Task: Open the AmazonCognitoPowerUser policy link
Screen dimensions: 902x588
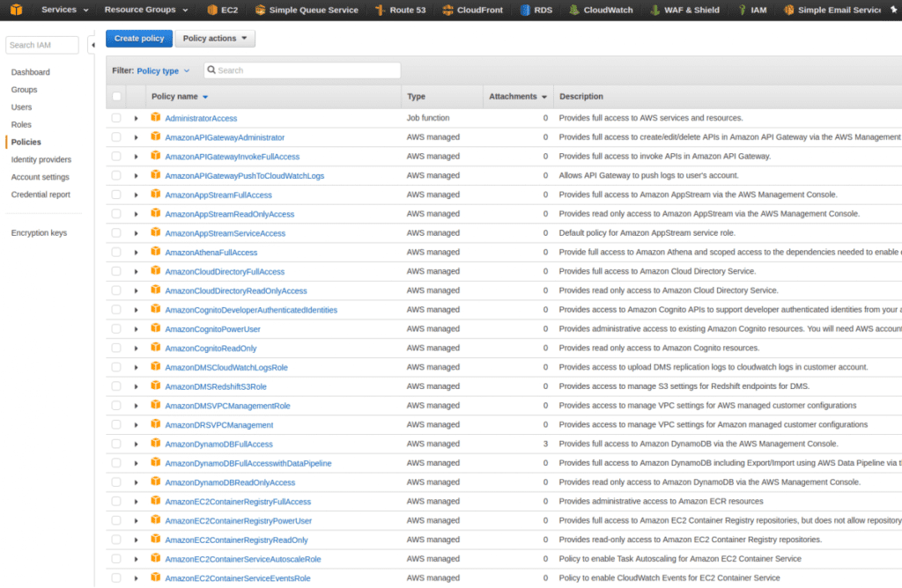Action: pyautogui.click(x=215, y=328)
